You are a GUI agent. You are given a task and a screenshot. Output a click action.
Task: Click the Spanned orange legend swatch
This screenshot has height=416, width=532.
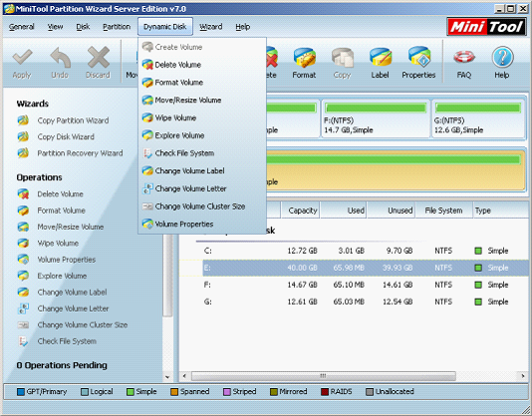click(174, 392)
